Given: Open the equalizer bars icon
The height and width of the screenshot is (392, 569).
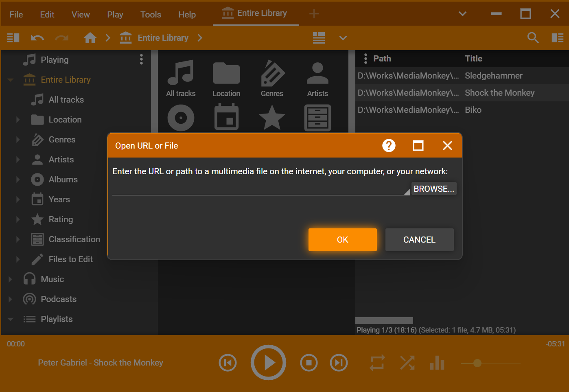Looking at the screenshot, I should [x=437, y=363].
